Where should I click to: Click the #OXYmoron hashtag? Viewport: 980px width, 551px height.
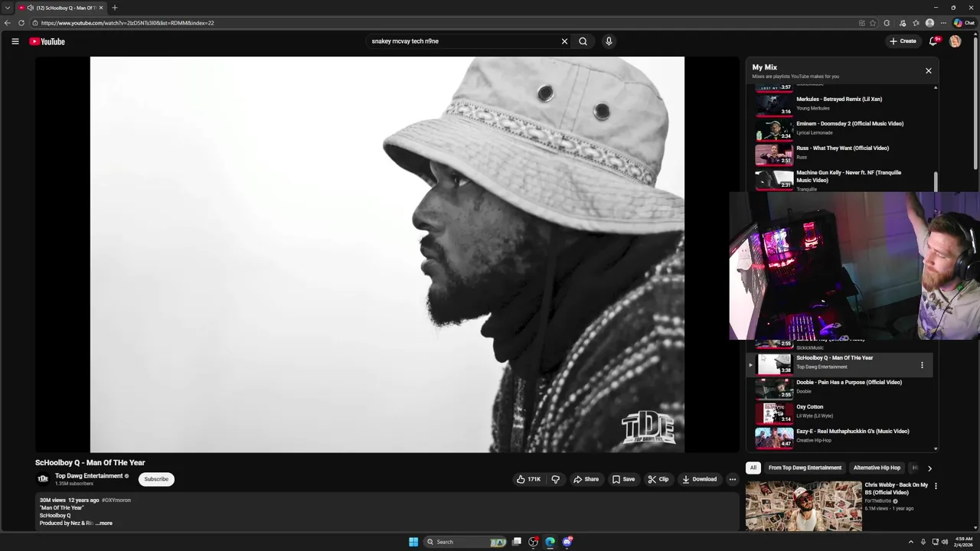pos(116,500)
